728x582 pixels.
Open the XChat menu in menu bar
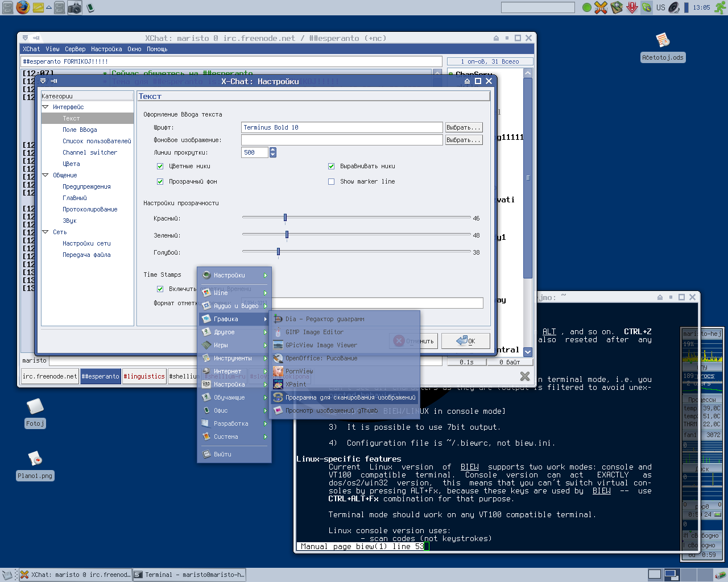[31, 49]
